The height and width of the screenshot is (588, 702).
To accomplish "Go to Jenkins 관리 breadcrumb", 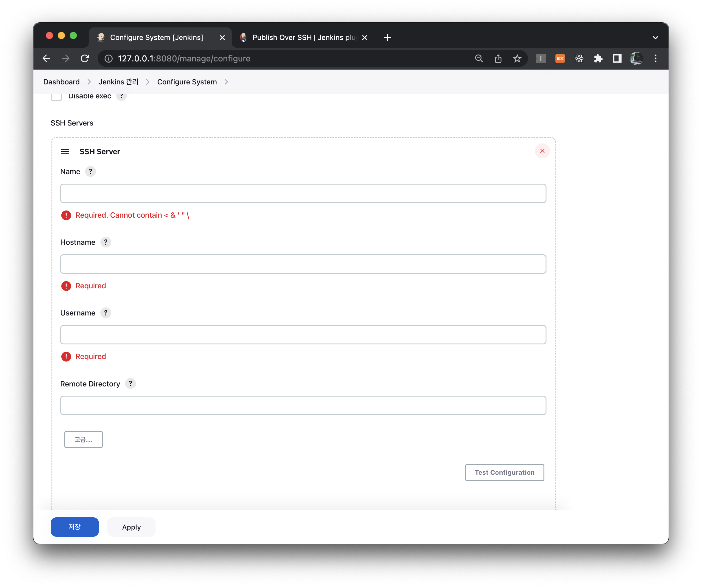I will (118, 82).
